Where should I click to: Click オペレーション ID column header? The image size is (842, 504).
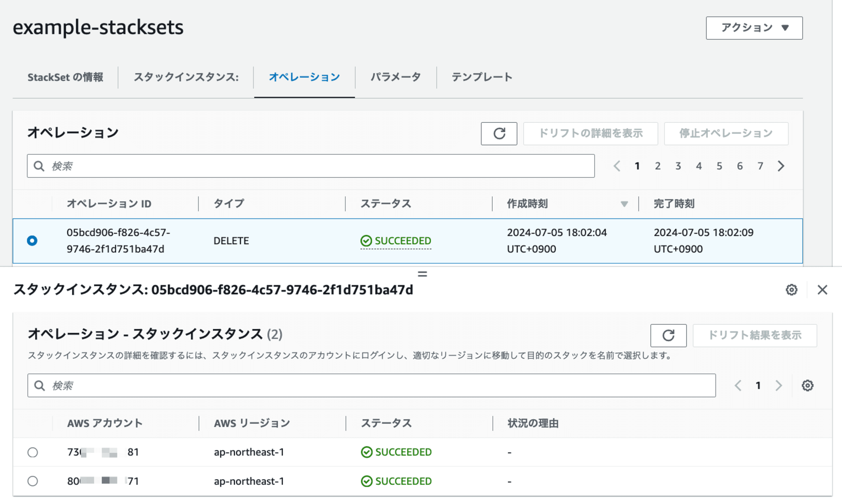(x=109, y=204)
